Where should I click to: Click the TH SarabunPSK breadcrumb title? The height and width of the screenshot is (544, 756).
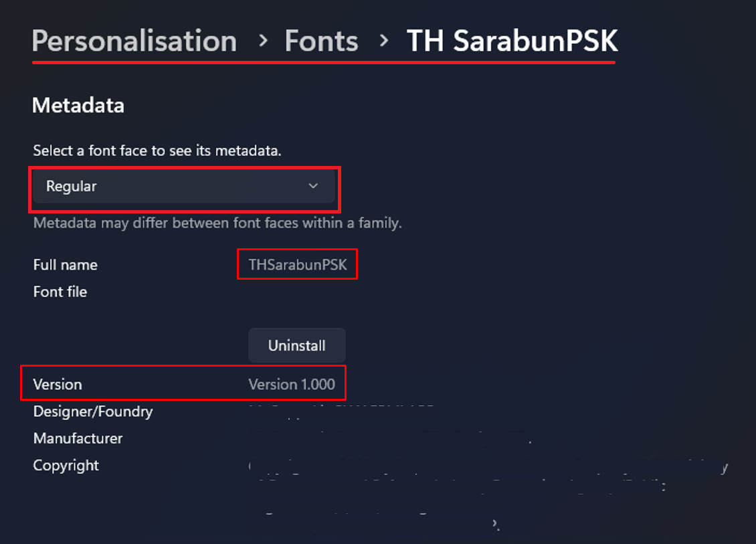click(x=512, y=41)
